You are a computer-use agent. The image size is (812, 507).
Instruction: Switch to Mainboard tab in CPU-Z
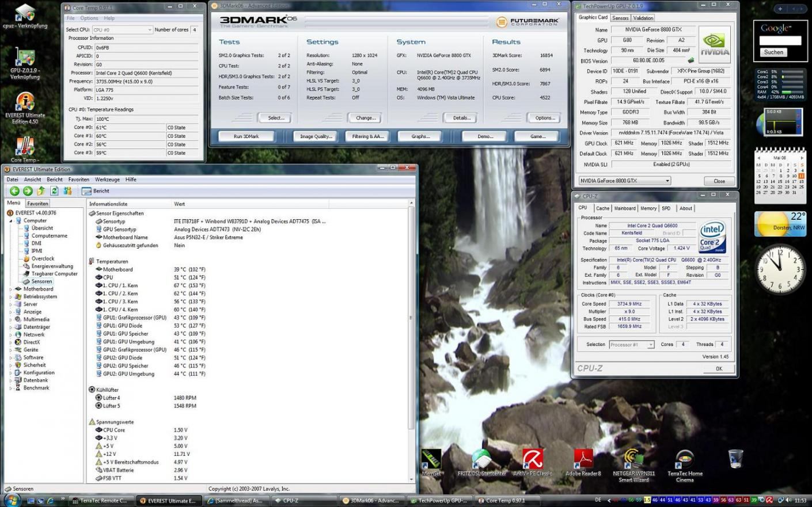pos(625,208)
